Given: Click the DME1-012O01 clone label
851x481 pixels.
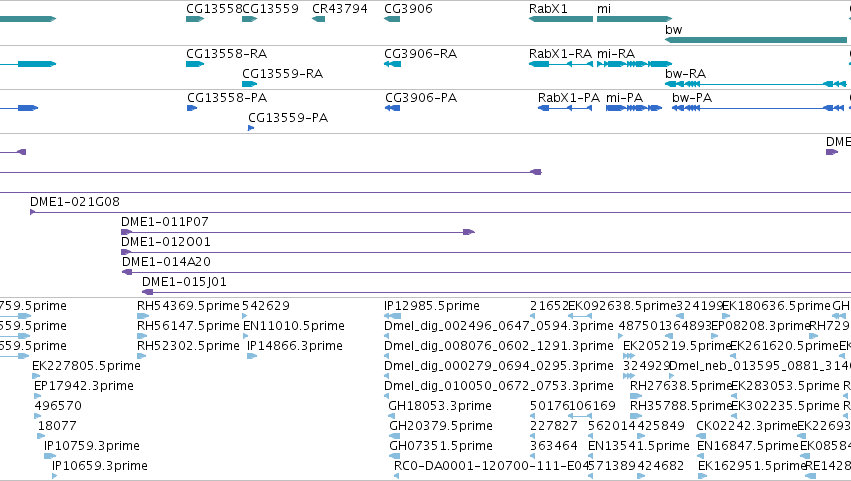Looking at the screenshot, I should point(166,242).
